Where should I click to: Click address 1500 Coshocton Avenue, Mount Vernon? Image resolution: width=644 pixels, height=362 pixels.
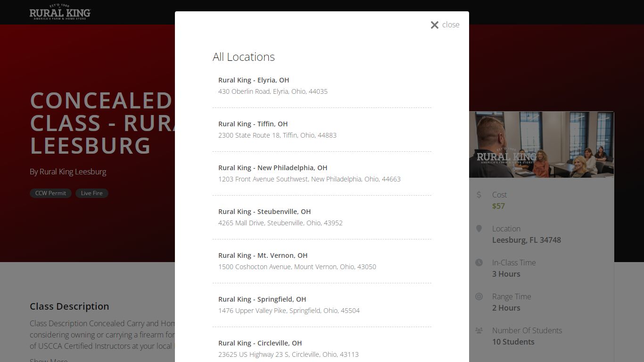[x=297, y=267]
